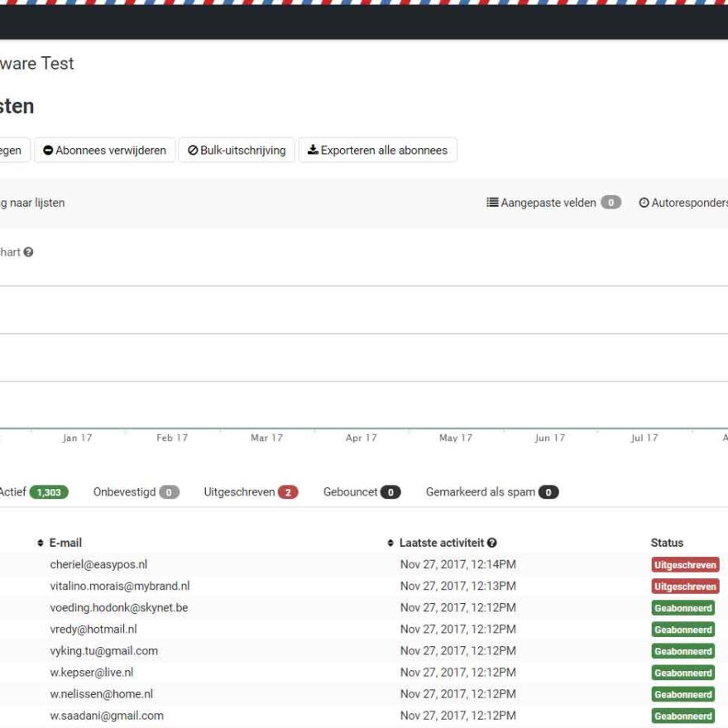Open subscriber vredy@hotmail.nl
The image size is (728, 728).
pos(93,629)
